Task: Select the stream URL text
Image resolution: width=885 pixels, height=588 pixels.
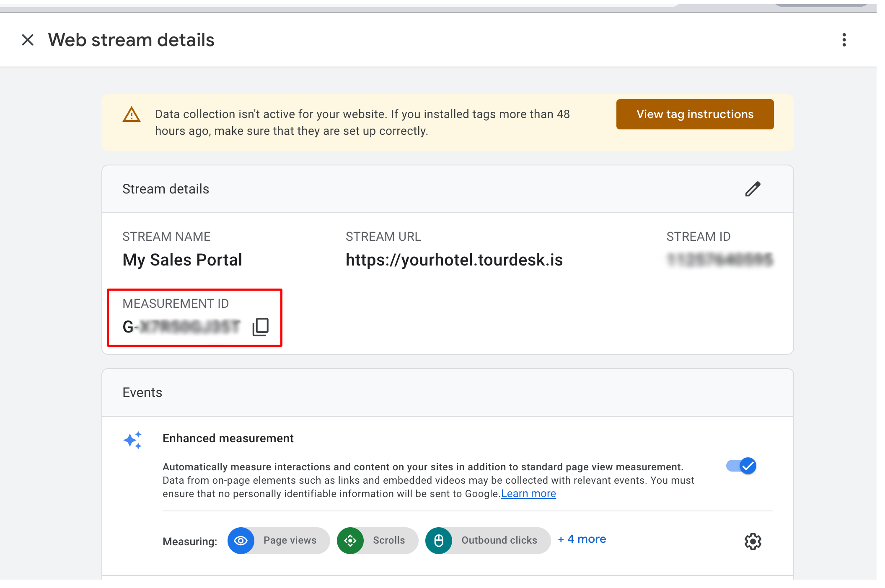Action: [454, 260]
